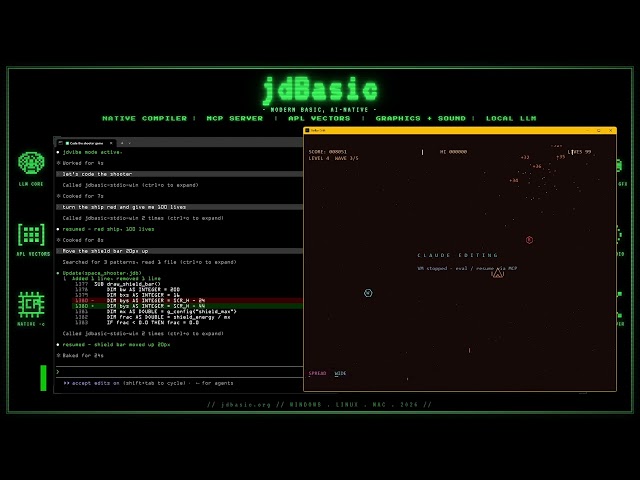Click 'APL VECTORS' header label
The height and width of the screenshot is (480, 640).
pos(319,118)
